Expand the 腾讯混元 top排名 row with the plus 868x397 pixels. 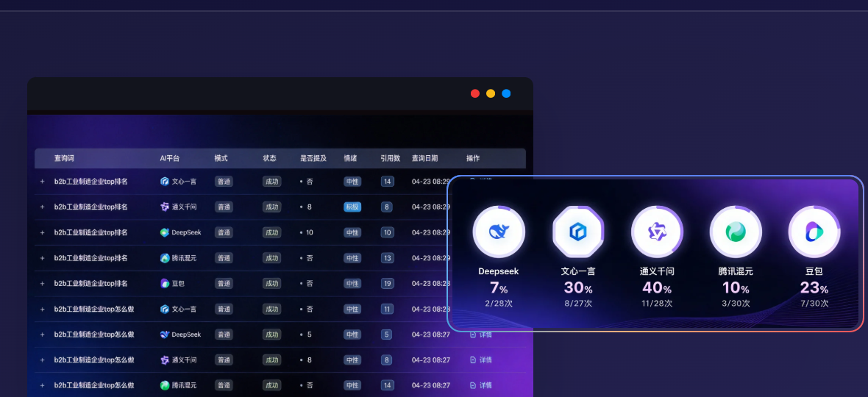point(42,257)
